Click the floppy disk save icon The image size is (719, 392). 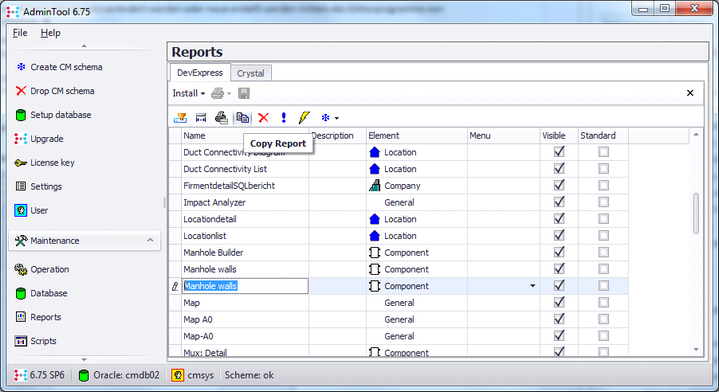244,94
